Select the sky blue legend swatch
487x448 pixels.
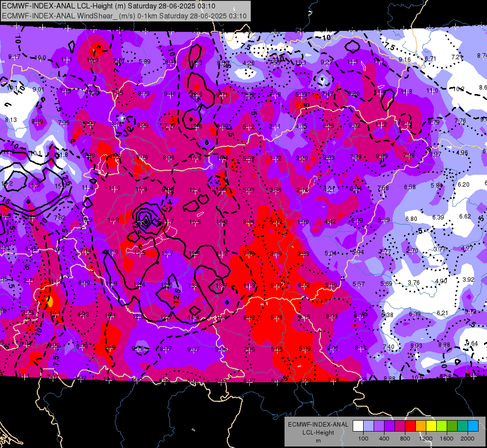(473, 426)
